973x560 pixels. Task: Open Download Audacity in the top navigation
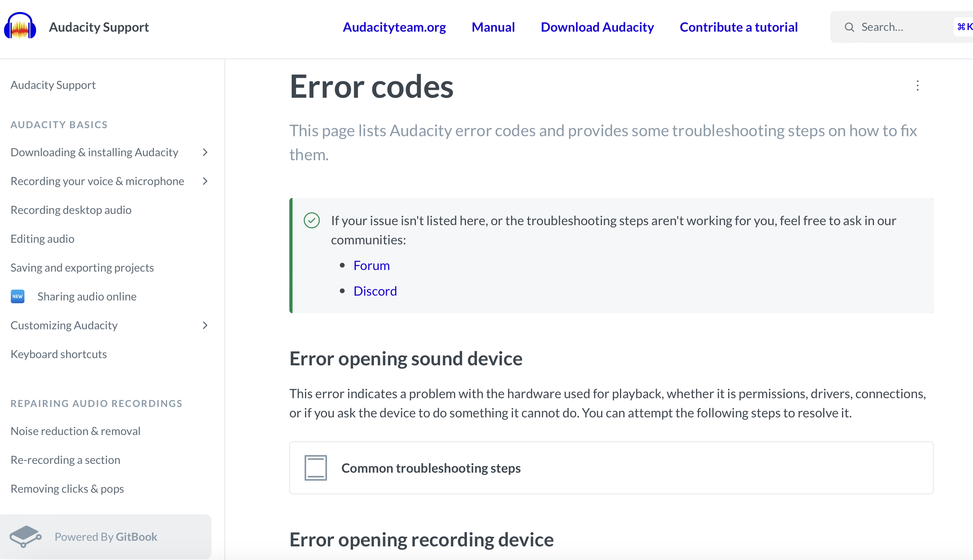click(597, 27)
